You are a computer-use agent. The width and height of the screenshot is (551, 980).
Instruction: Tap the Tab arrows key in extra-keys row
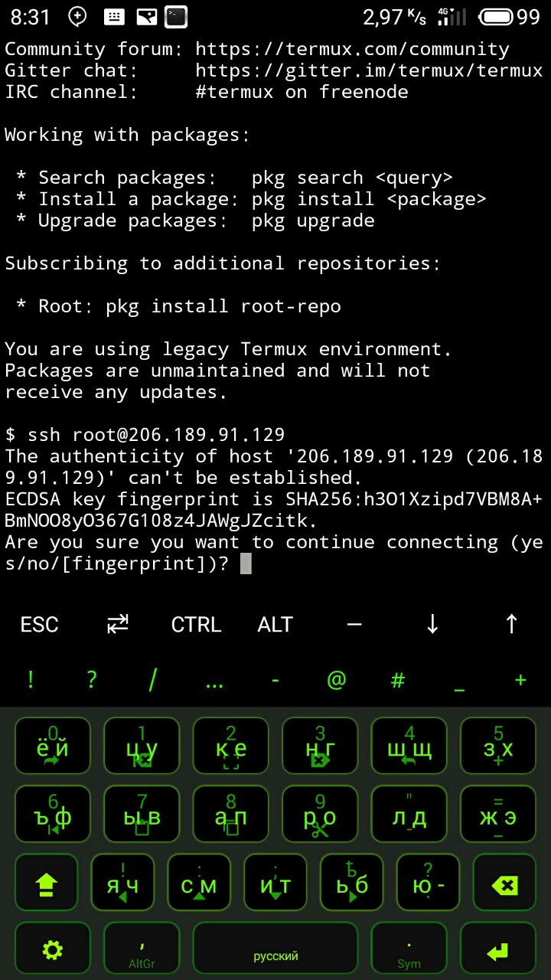click(118, 624)
